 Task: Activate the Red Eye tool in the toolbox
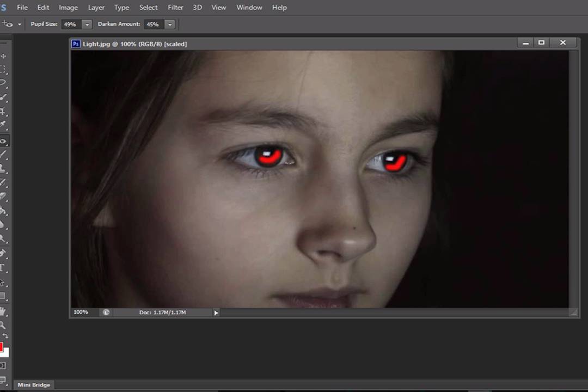(x=3, y=141)
